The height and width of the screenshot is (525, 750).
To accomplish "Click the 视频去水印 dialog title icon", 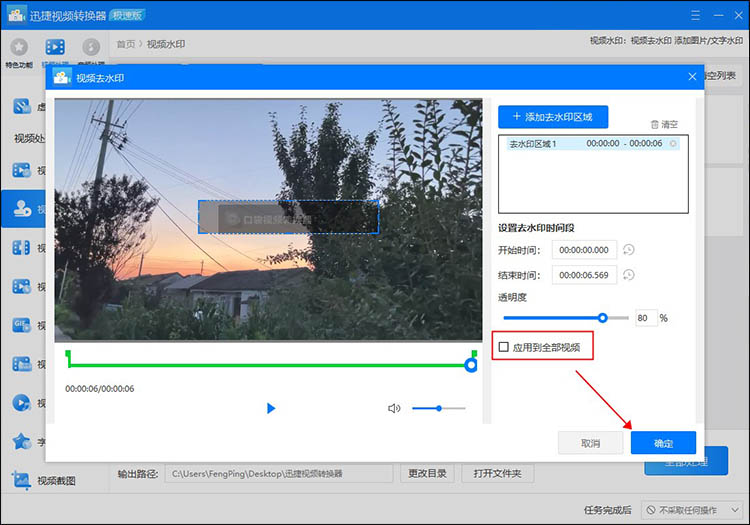I will pos(62,77).
